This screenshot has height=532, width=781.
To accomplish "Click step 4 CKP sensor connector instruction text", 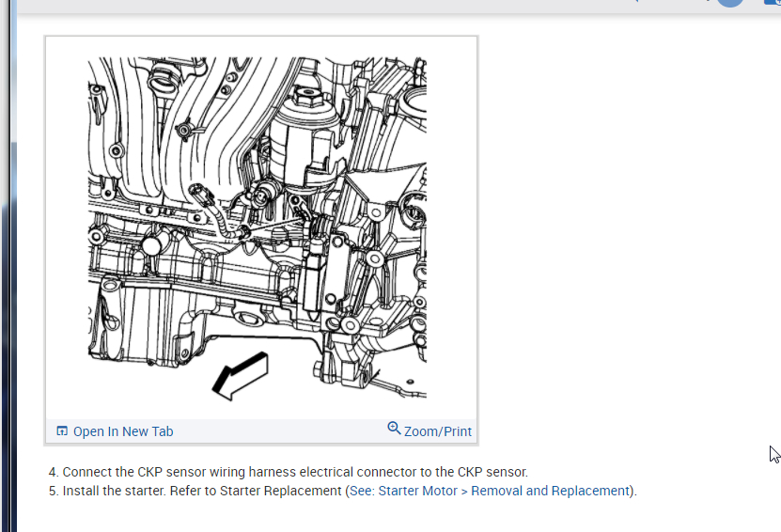I will click(x=289, y=472).
